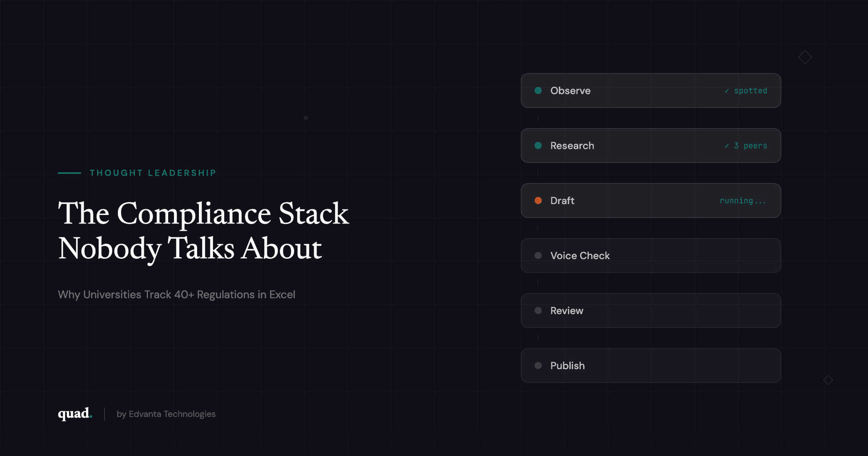
Task: Click the green status dot beside Research
Action: pyautogui.click(x=538, y=146)
